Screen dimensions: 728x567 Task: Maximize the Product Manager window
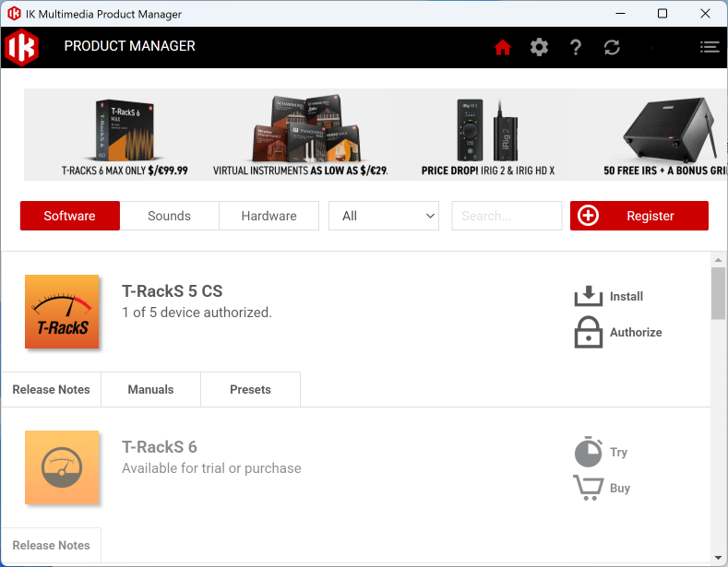pos(662,14)
